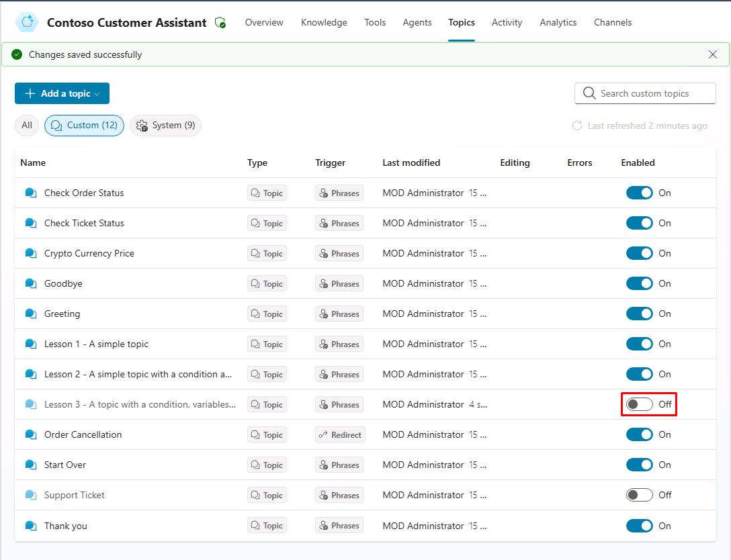Click chat icon for Check Ticket Status row
Screen dimensions: 731x560
pos(31,223)
